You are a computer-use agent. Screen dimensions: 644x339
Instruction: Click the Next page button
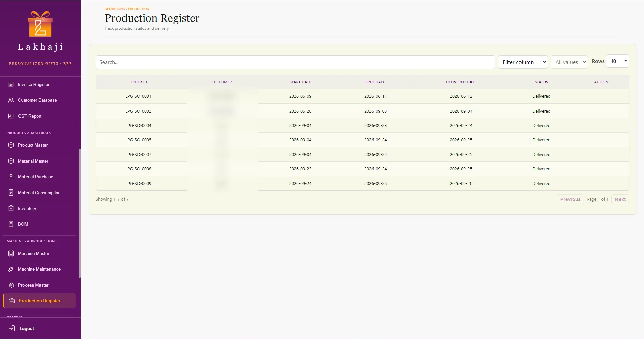coord(620,199)
